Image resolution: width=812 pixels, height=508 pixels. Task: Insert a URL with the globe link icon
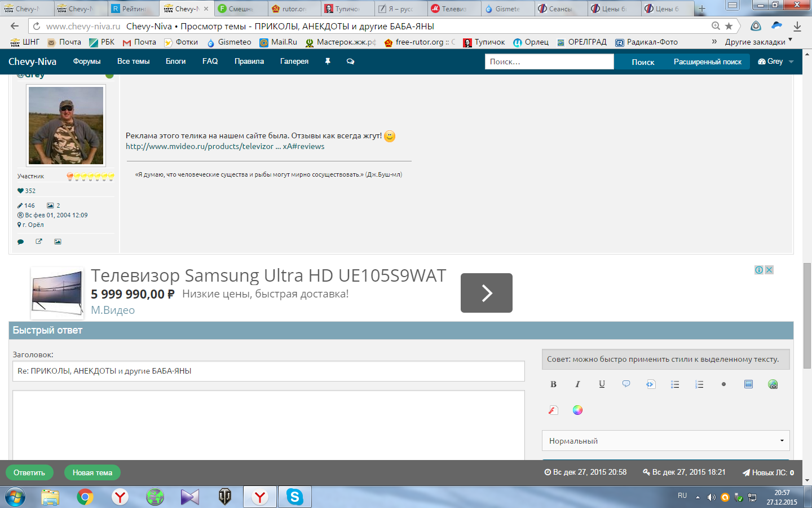click(773, 384)
